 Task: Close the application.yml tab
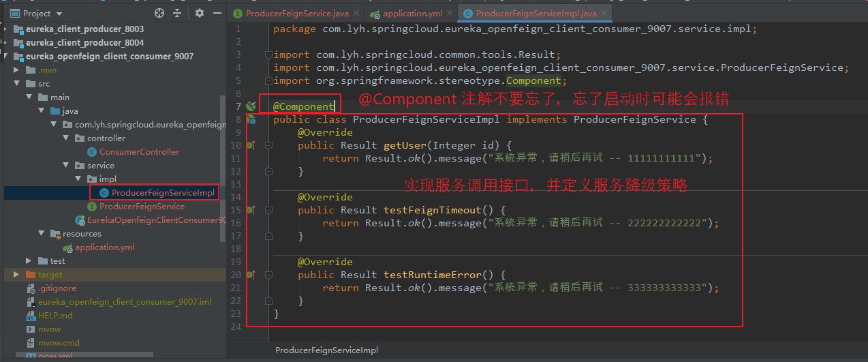pos(450,13)
